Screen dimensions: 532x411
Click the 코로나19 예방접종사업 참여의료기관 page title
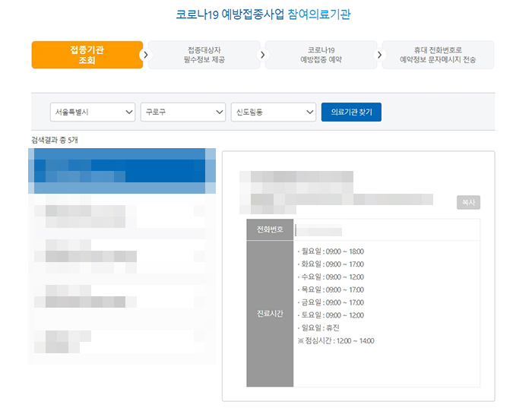pos(263,14)
